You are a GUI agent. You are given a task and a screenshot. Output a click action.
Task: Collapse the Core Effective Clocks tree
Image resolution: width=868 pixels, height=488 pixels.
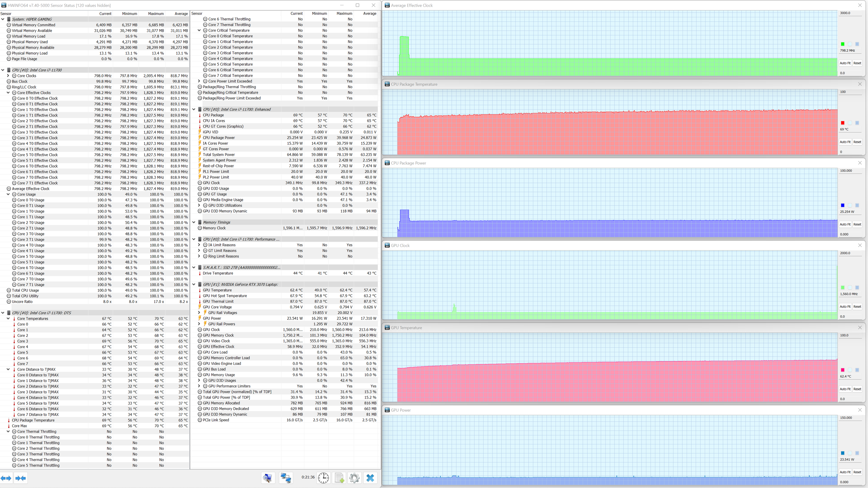[8, 93]
